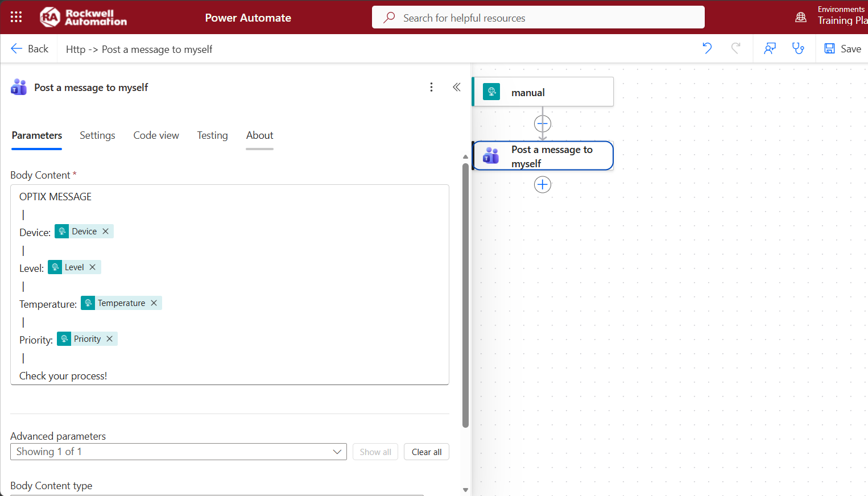Undo the last change
The width and height of the screenshot is (868, 496).
click(707, 48)
